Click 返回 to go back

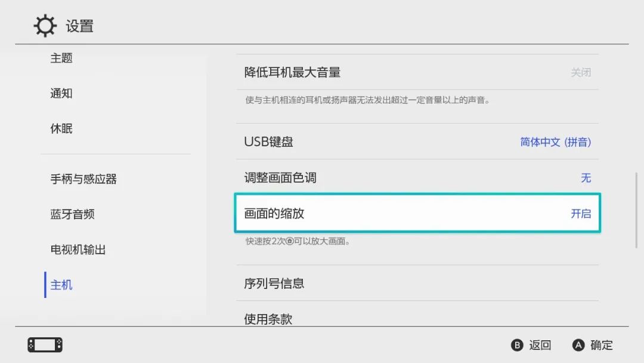point(539,345)
